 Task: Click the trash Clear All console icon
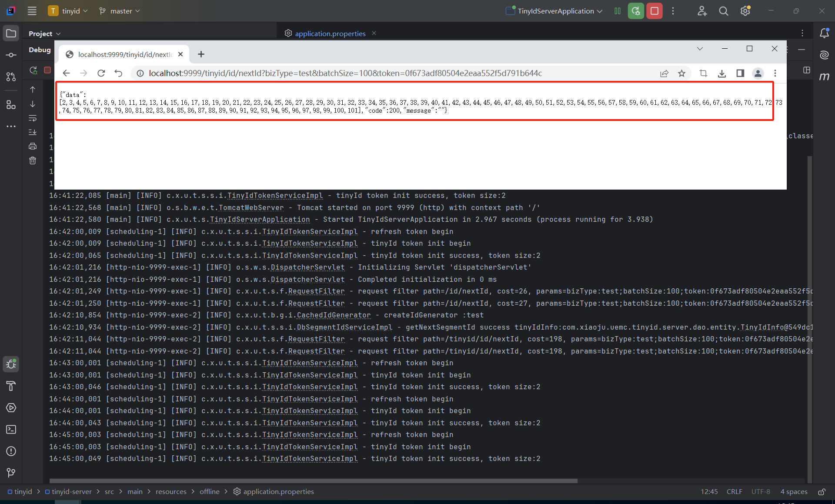[33, 160]
